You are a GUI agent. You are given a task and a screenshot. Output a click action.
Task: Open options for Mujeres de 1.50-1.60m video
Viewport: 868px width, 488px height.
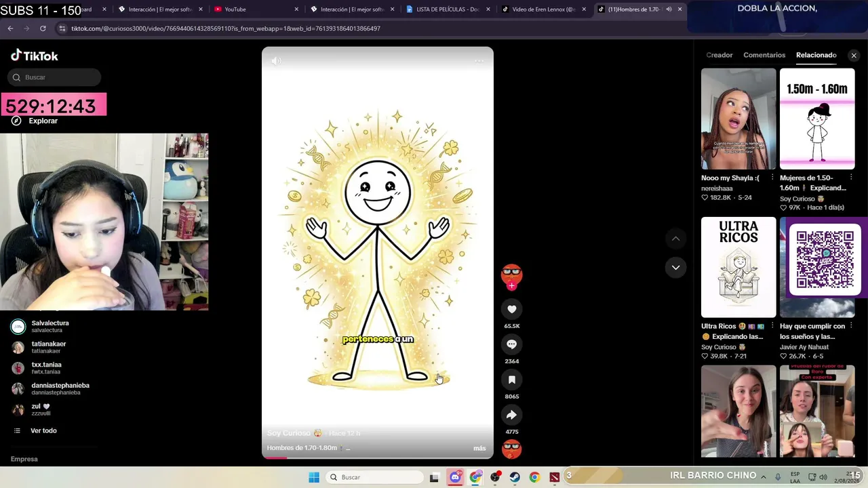tap(851, 178)
